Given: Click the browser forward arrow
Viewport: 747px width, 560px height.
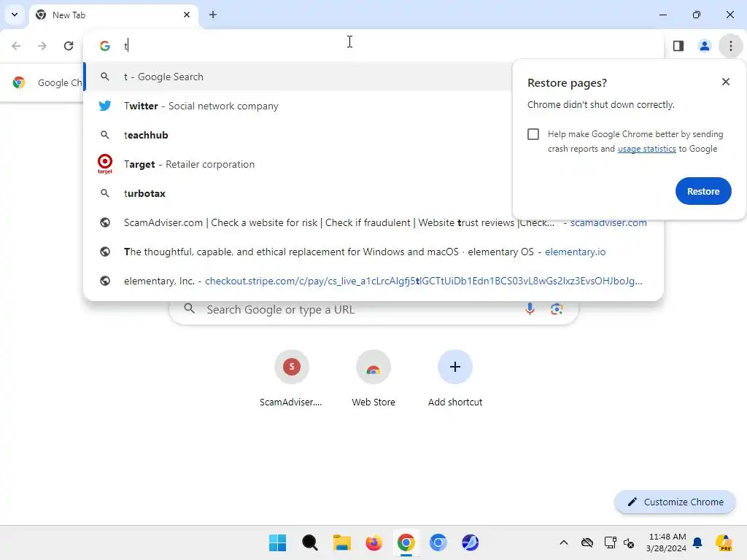Looking at the screenshot, I should (42, 46).
